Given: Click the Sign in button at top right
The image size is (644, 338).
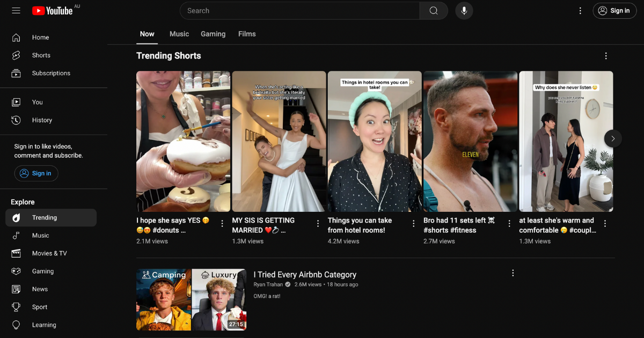Looking at the screenshot, I should tap(614, 10).
